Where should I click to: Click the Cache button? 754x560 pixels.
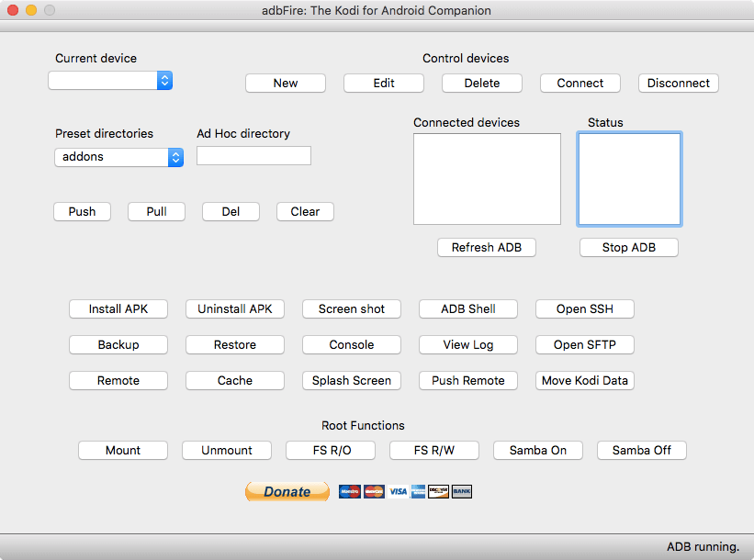tap(235, 381)
